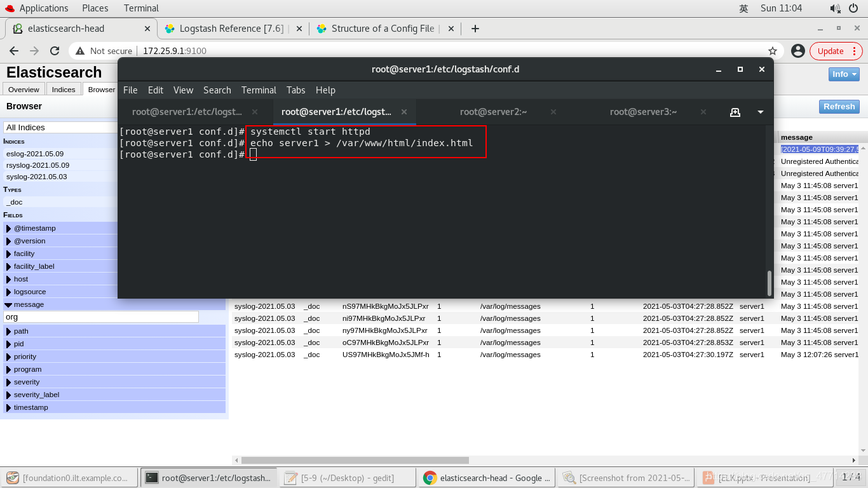This screenshot has height=488, width=868.
Task: Open the Chrome profile avatar
Action: (798, 51)
